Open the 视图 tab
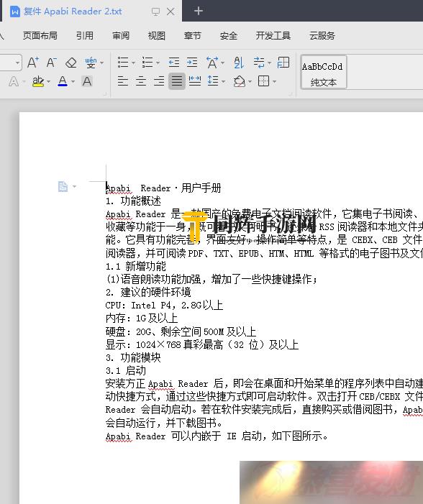This screenshot has width=423, height=504. point(157,35)
